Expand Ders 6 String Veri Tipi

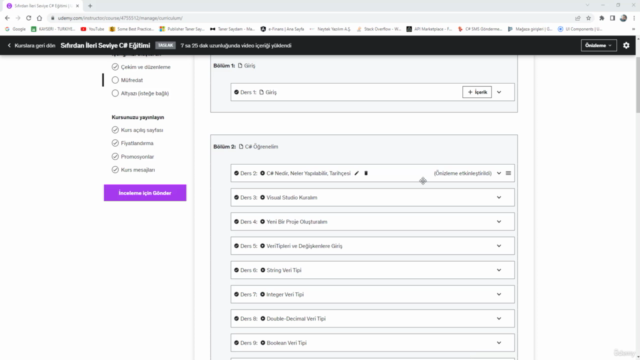point(499,270)
